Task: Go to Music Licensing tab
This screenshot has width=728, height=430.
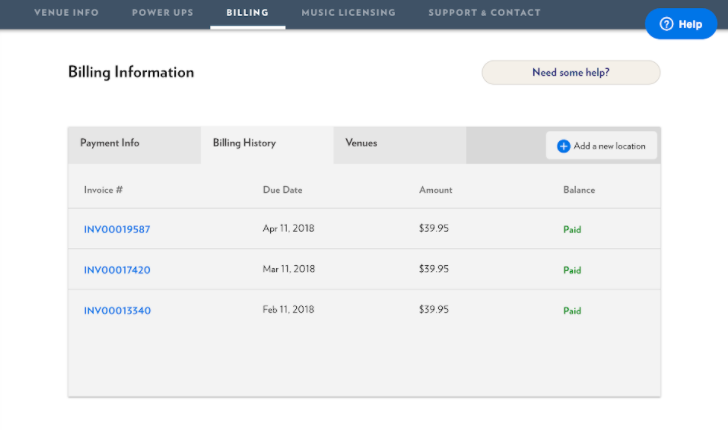Action: 348,13
